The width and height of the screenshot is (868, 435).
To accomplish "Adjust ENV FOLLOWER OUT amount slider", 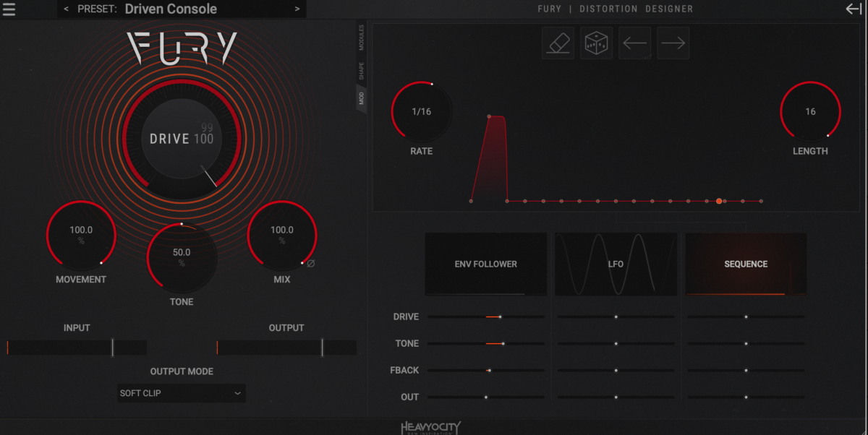I will [x=486, y=397].
